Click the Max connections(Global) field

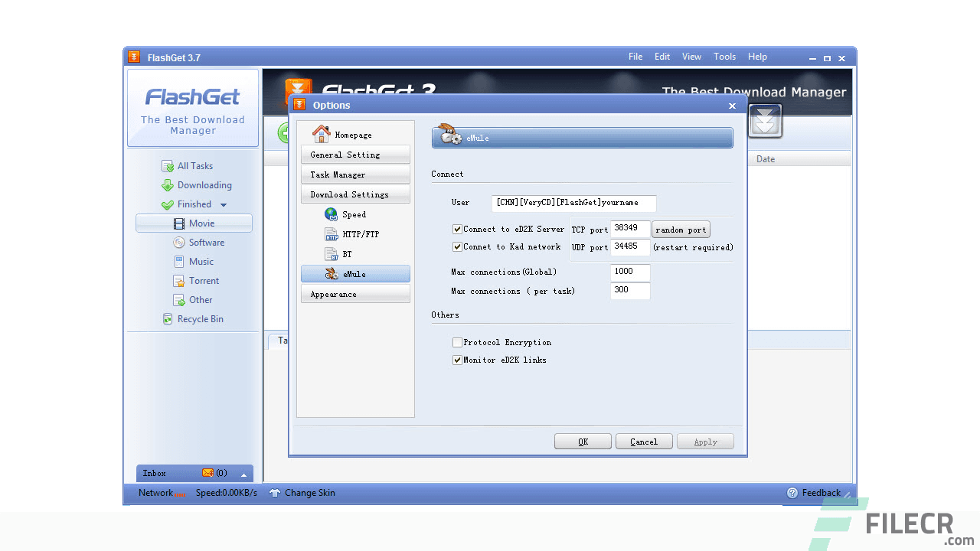tap(631, 272)
